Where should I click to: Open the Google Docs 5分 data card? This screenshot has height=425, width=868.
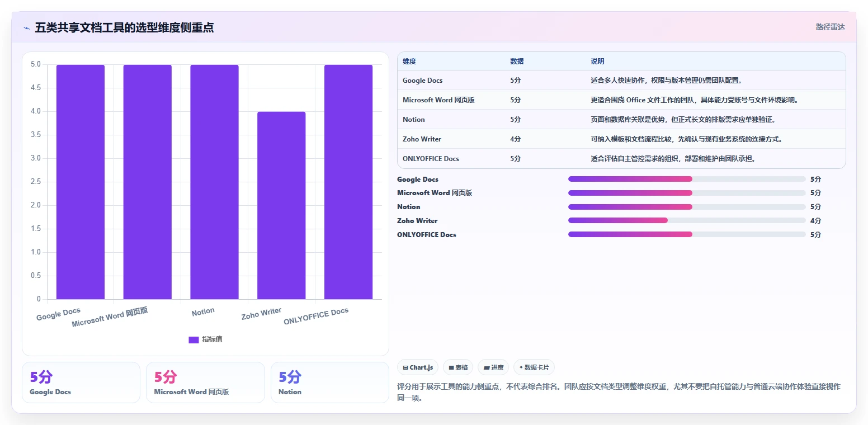coord(81,382)
